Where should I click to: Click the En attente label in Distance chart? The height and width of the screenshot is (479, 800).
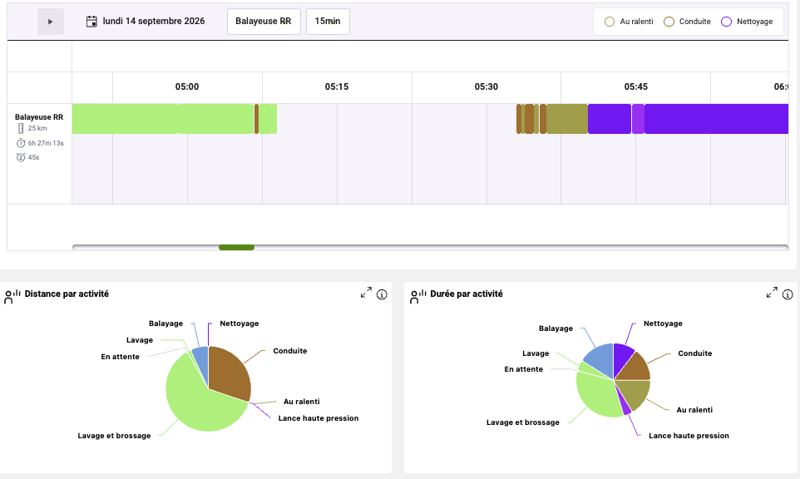coord(120,357)
